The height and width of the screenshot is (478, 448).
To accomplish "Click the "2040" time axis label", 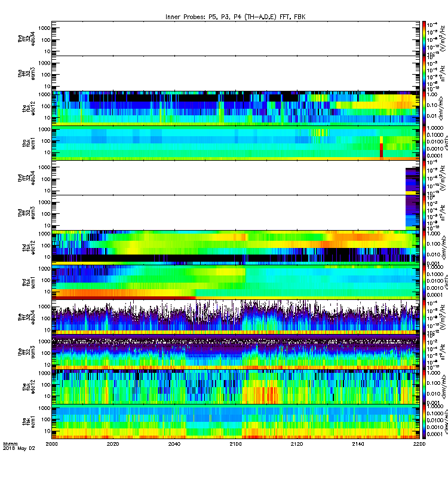I will 174,444.
